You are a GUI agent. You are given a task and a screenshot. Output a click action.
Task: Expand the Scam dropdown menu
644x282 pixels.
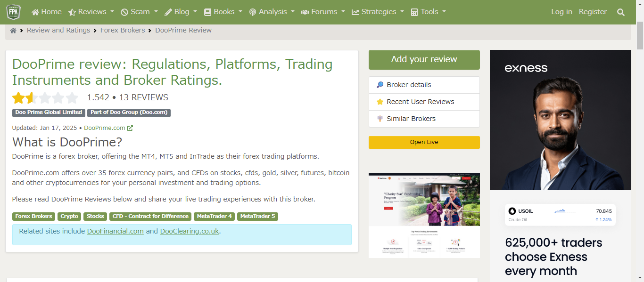coord(140,12)
